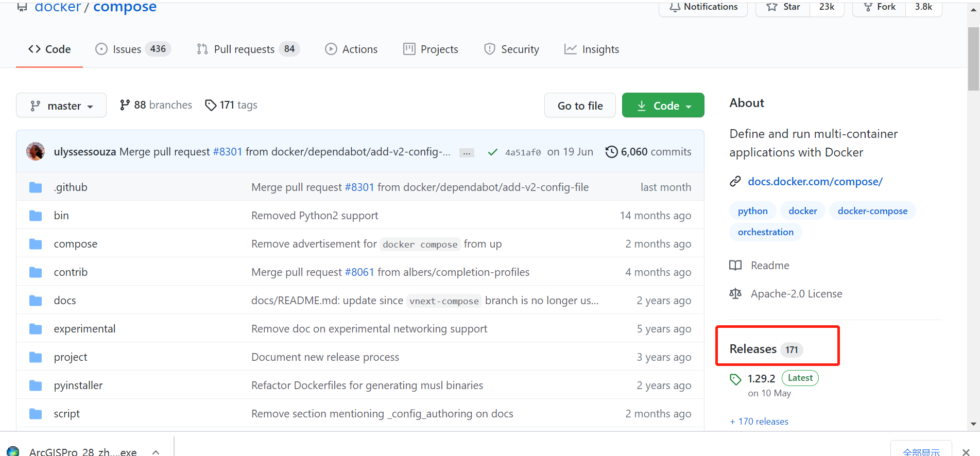
Task: Click folder icon next to experimental
Action: 36,329
